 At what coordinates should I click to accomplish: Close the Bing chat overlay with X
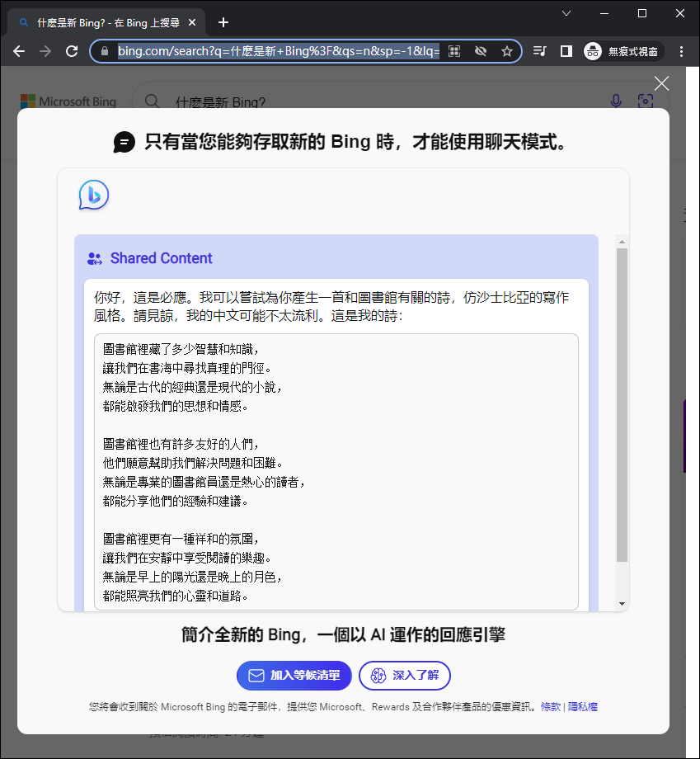(x=661, y=83)
